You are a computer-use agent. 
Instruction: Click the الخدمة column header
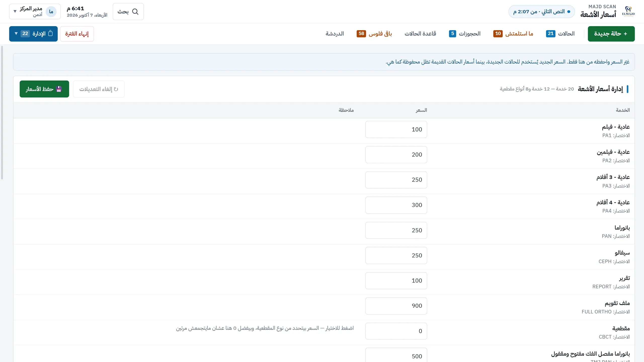click(623, 110)
